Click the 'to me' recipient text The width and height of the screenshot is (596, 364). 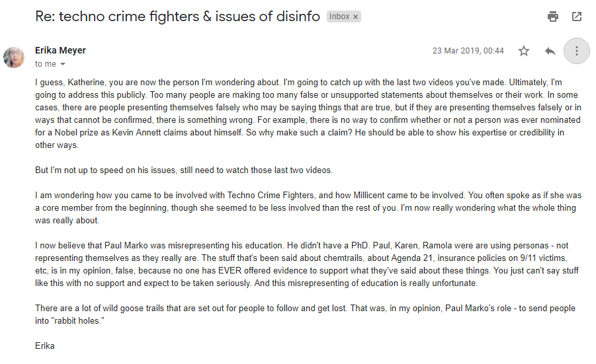click(46, 64)
